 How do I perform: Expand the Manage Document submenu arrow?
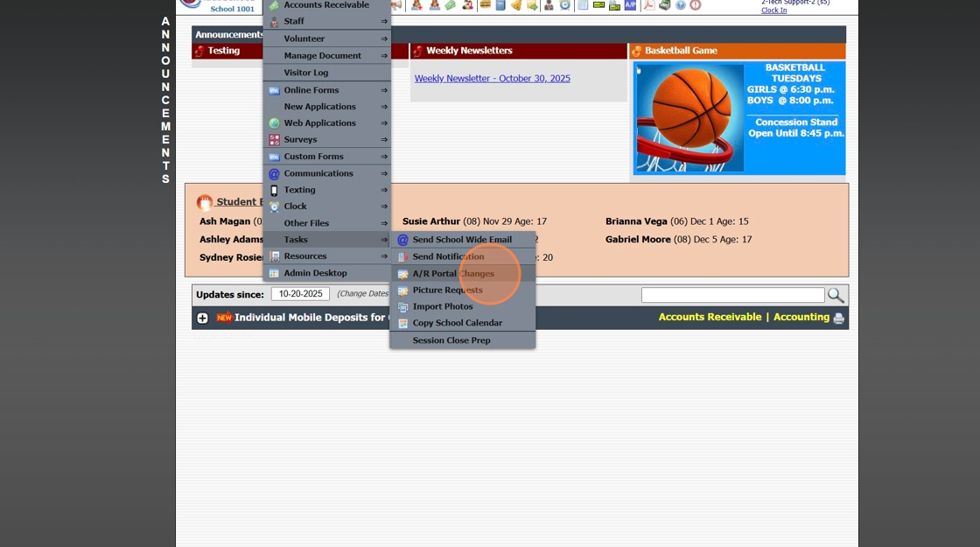tap(384, 56)
